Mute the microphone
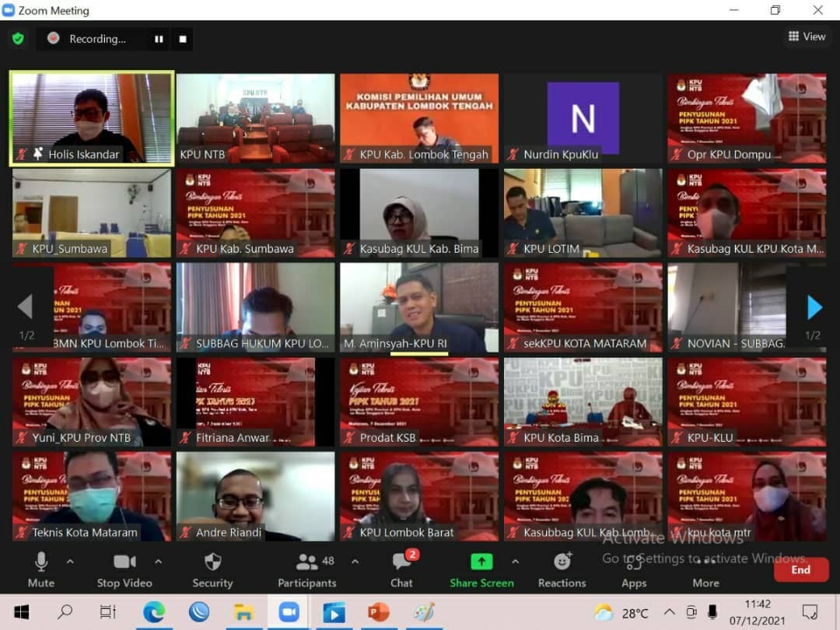The width and height of the screenshot is (840, 630). coord(41,569)
